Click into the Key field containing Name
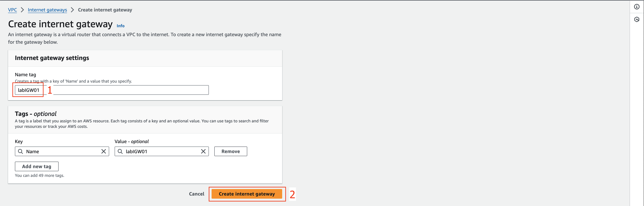Viewport: 644px width, 206px height. click(x=62, y=151)
